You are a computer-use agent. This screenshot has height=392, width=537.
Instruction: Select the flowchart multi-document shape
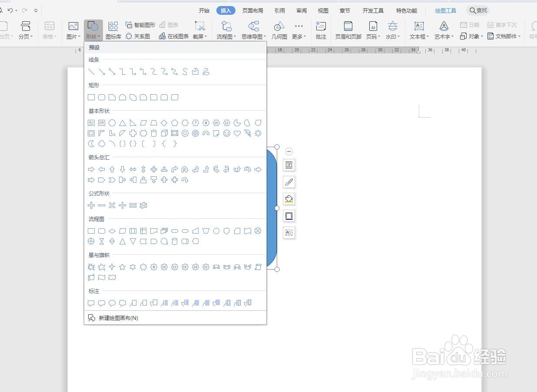[x=164, y=231]
